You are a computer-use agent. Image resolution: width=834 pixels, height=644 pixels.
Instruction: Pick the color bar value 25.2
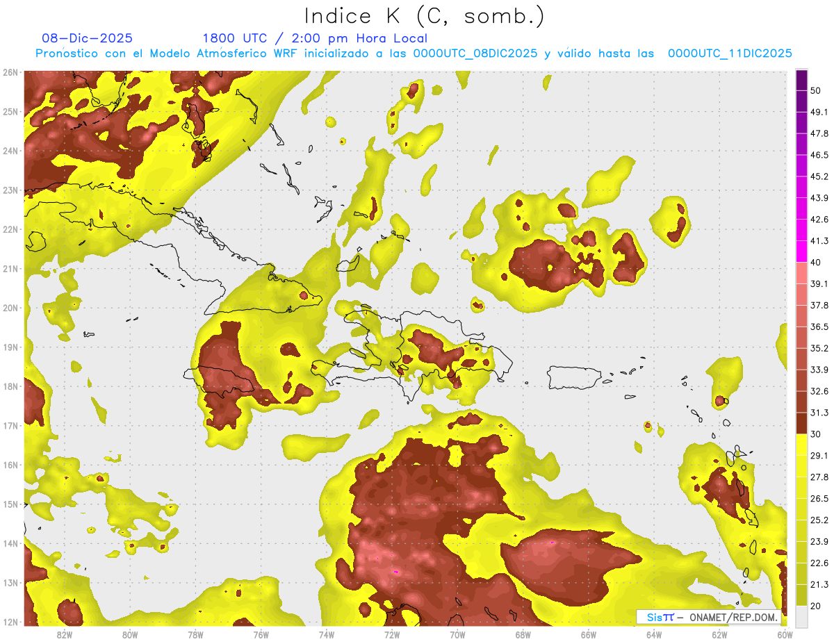(x=819, y=520)
